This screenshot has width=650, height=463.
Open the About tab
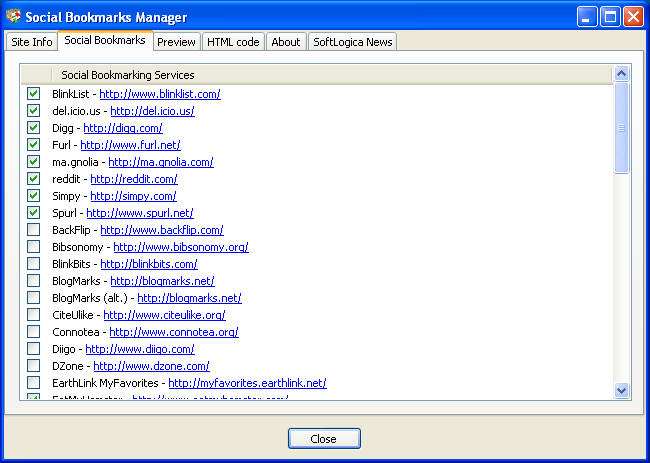pyautogui.click(x=285, y=42)
